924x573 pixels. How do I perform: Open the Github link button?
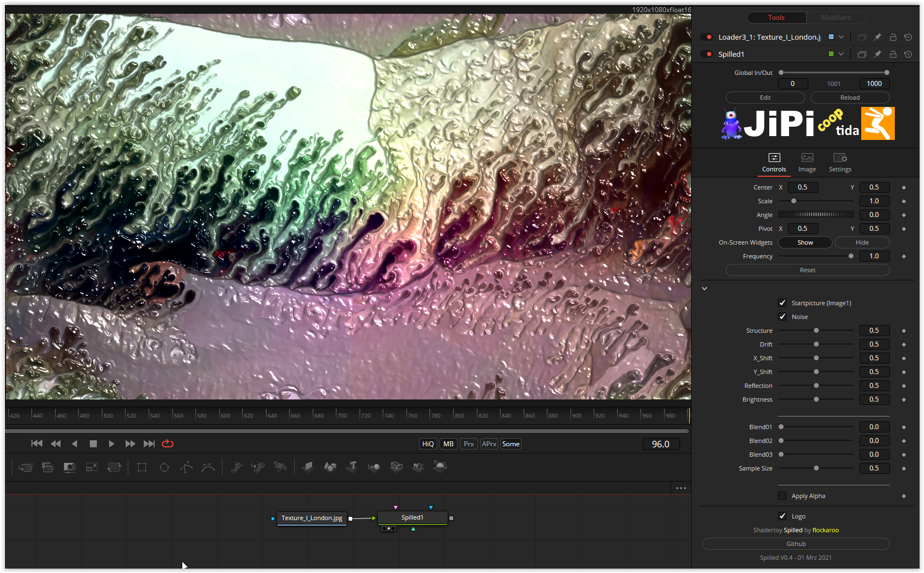(x=796, y=544)
